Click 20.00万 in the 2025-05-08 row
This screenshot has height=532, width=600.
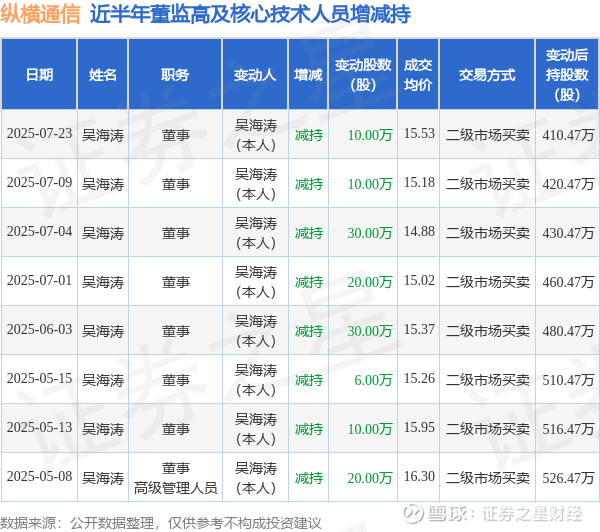(370, 478)
